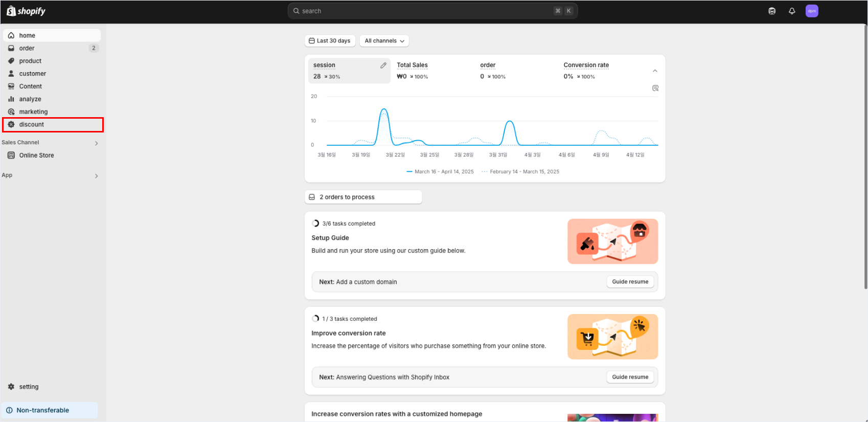The image size is (868, 422).
Task: Click the Sidekick assistant icon
Action: (772, 11)
